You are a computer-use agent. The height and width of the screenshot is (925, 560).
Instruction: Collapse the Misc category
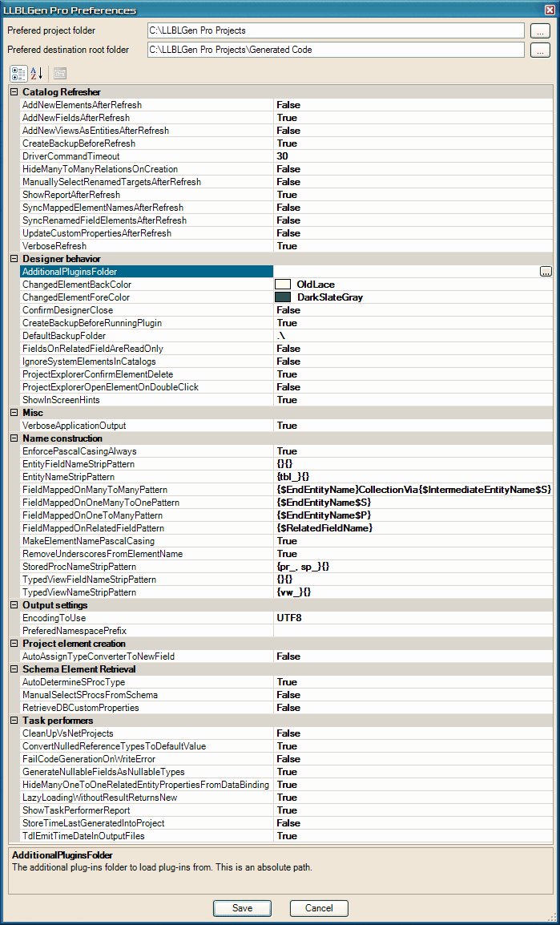14,413
